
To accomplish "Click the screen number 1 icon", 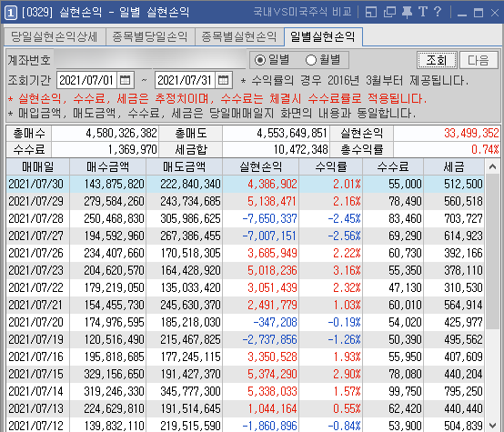I will pos(11,13).
